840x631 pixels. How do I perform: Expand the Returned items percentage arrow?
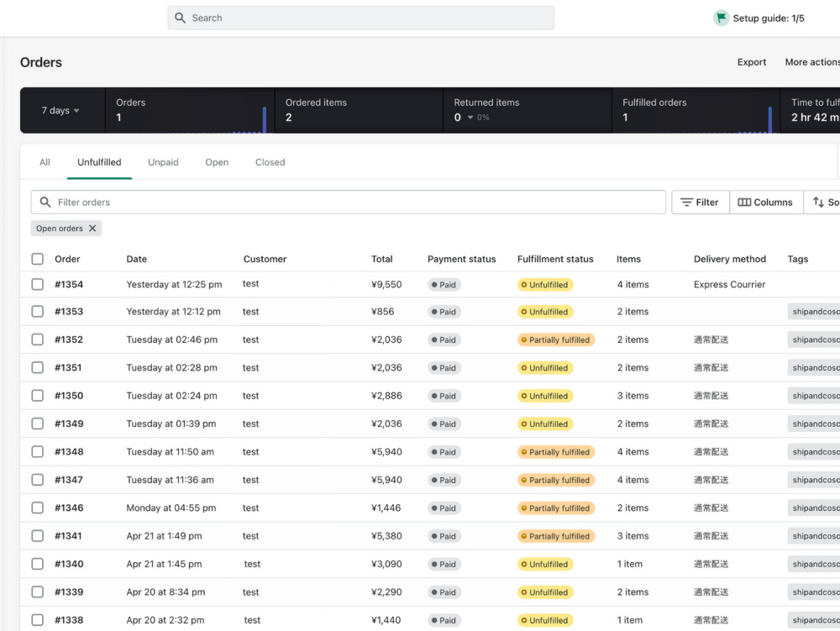point(470,118)
